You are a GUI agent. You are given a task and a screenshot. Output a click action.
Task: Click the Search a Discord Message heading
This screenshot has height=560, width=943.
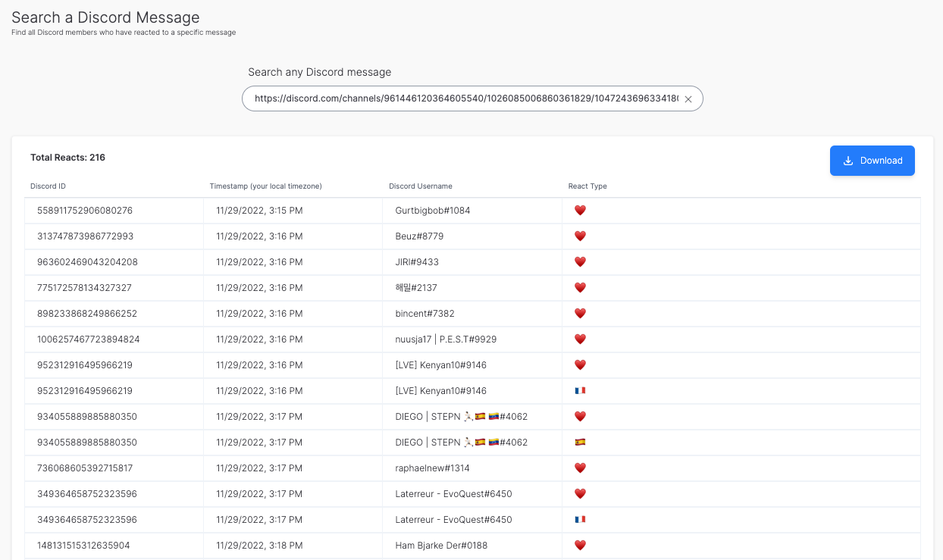[105, 17]
